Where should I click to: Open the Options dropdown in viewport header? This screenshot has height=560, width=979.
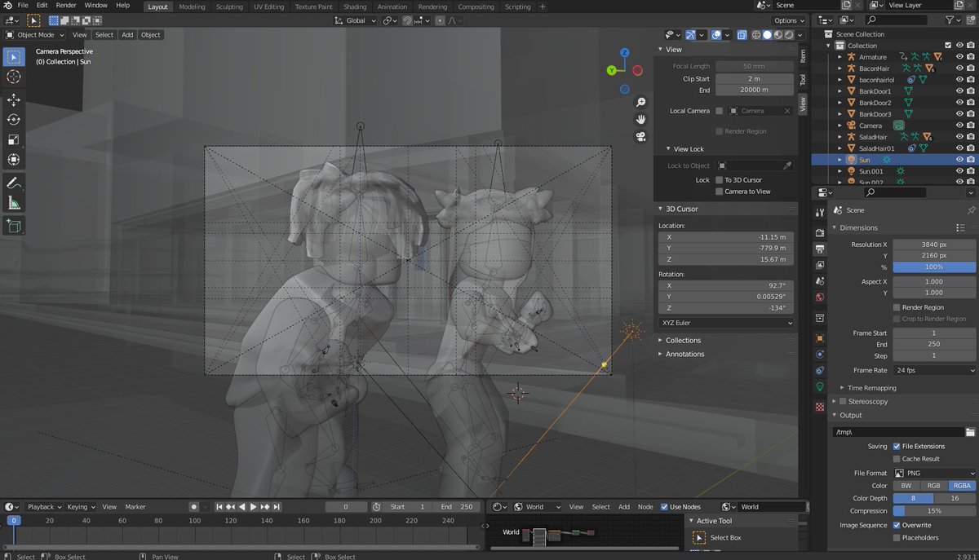tap(789, 20)
